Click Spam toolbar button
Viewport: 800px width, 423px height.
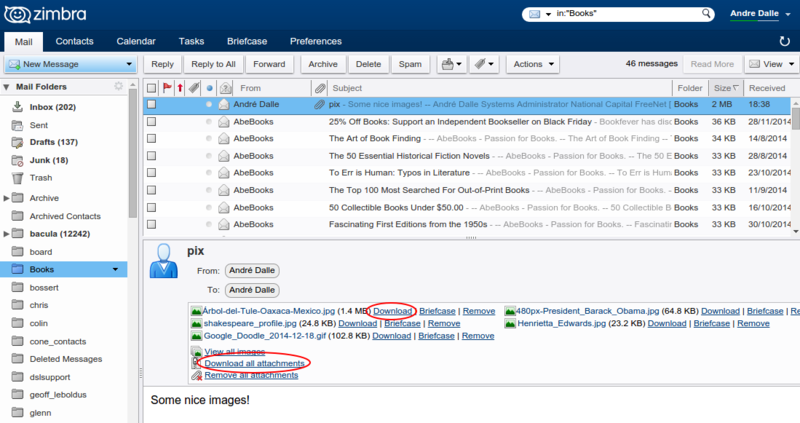click(410, 64)
